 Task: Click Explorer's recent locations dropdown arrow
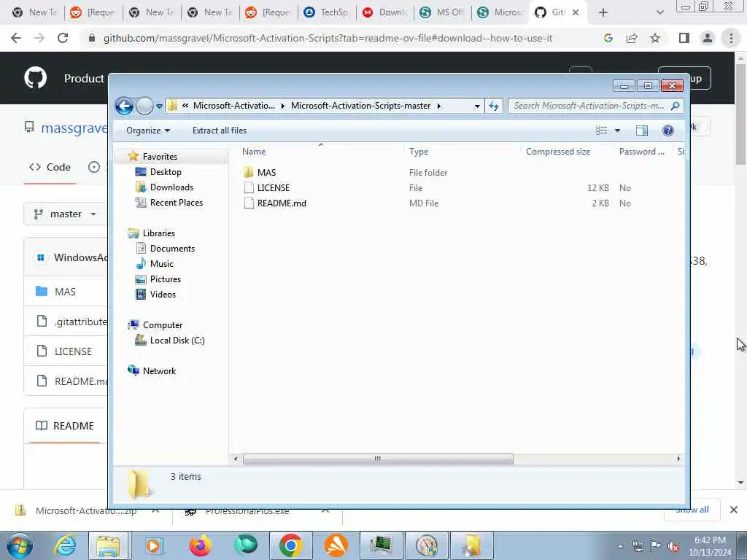(159, 106)
